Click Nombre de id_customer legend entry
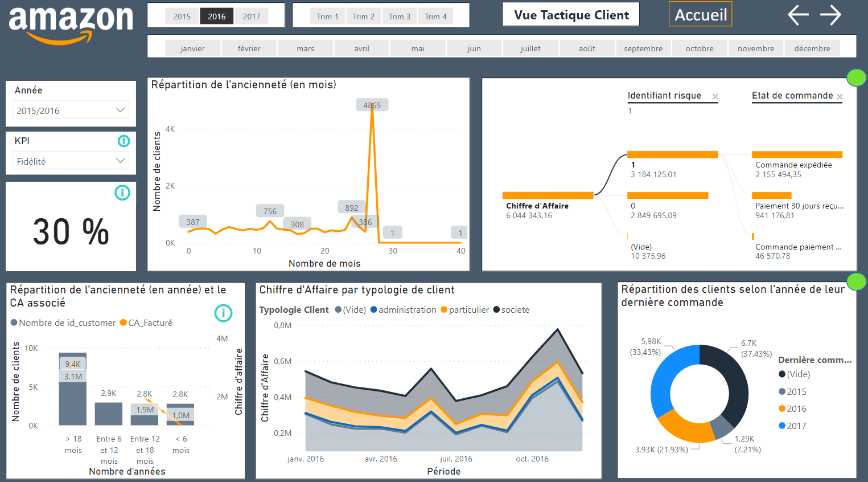The height and width of the screenshot is (482, 868). (63, 322)
